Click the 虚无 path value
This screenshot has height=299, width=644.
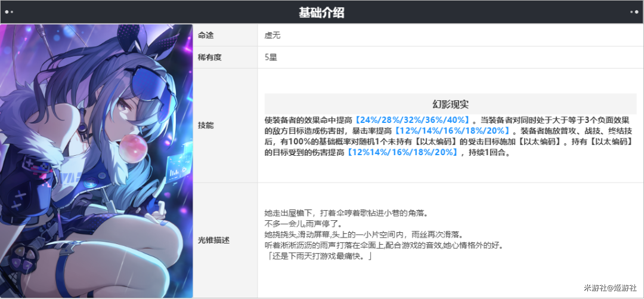273,36
